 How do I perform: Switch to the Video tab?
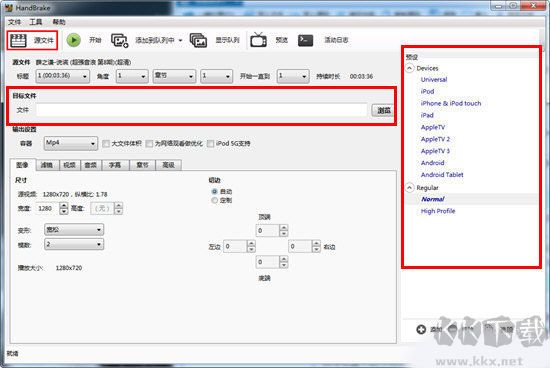pyautogui.click(x=69, y=165)
